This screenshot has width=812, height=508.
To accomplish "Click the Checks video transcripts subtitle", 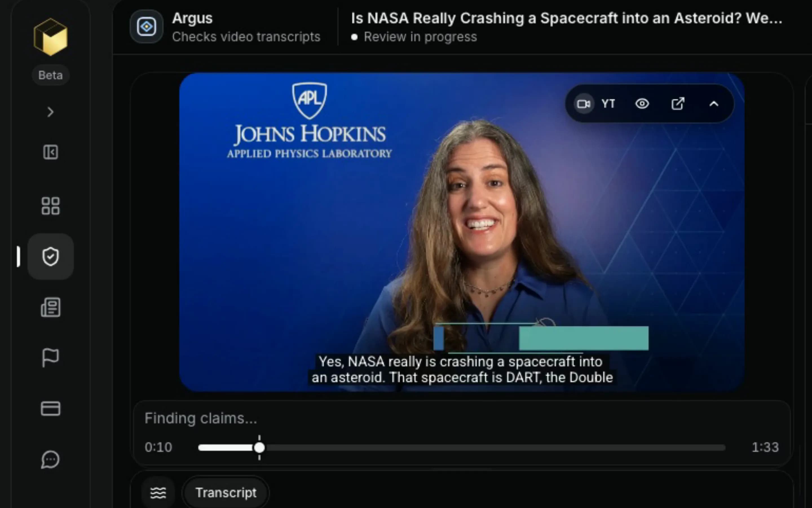I will click(246, 37).
